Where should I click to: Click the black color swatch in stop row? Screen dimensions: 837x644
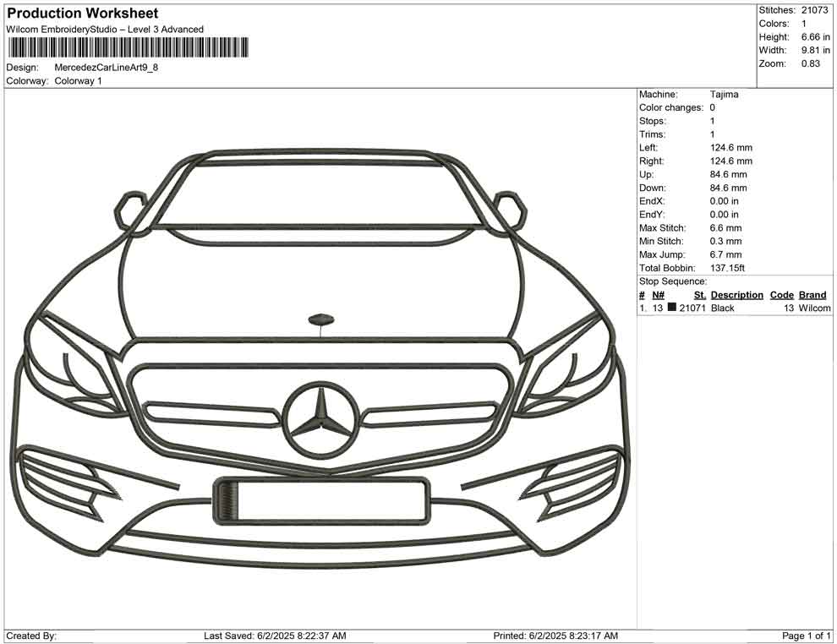(x=671, y=307)
